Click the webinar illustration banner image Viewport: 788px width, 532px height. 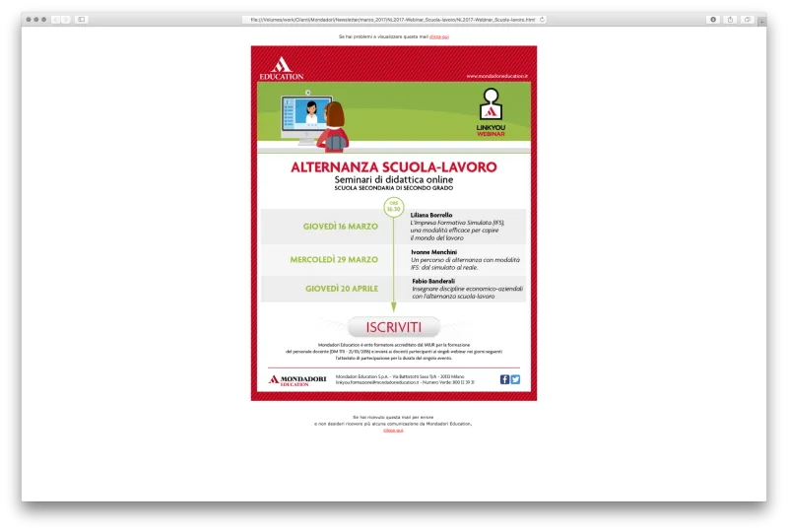394,117
